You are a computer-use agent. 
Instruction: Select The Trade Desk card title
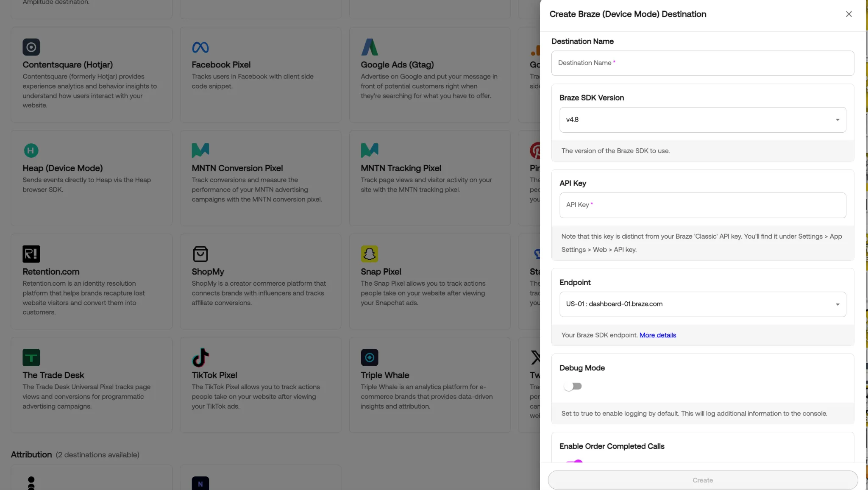[x=53, y=375]
